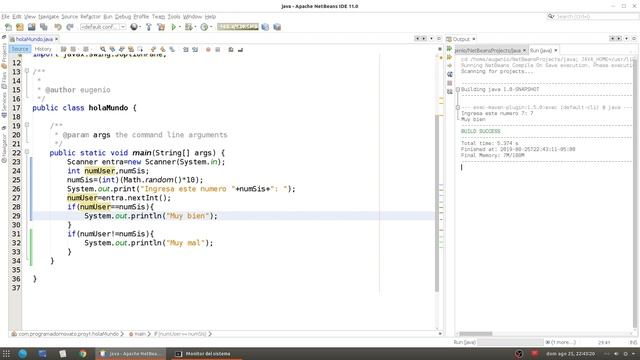Open the Profile Project dropdown arrow
Screen dimensions: 640x360
coord(211,27)
